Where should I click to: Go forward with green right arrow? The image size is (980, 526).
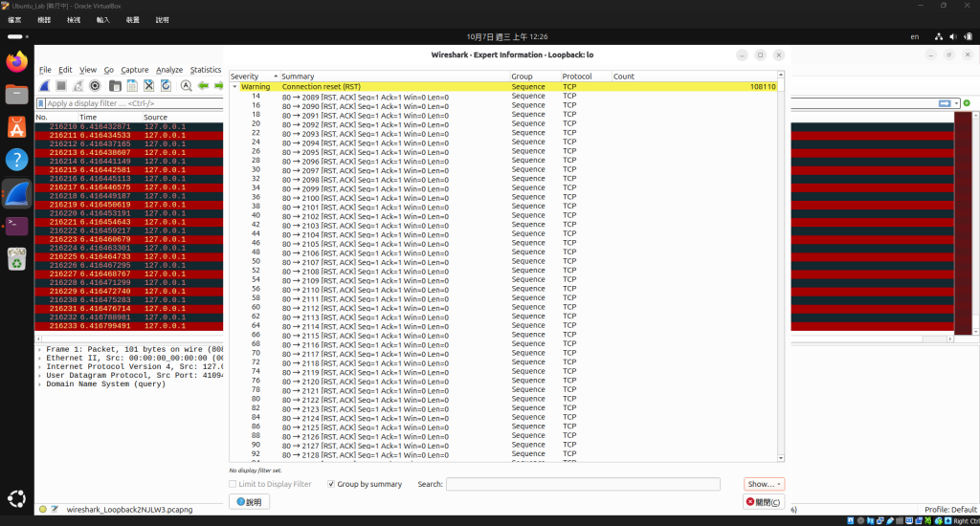pos(218,85)
